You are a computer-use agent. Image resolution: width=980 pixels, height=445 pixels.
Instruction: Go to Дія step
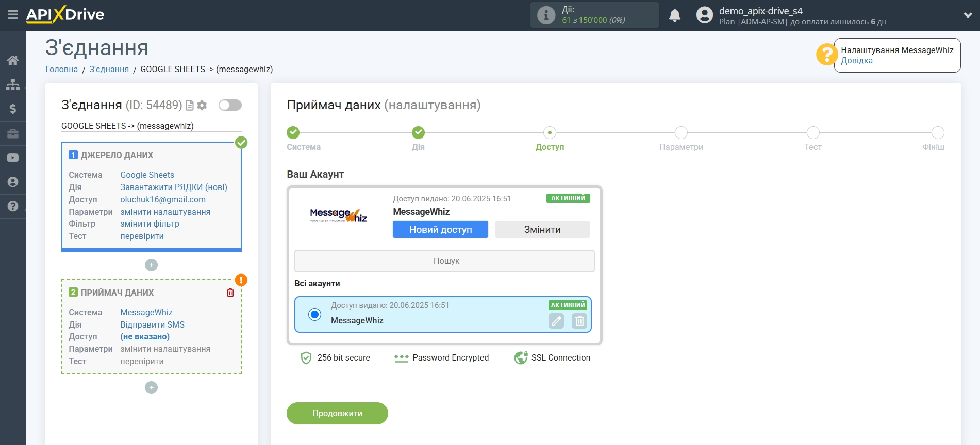[x=418, y=133]
